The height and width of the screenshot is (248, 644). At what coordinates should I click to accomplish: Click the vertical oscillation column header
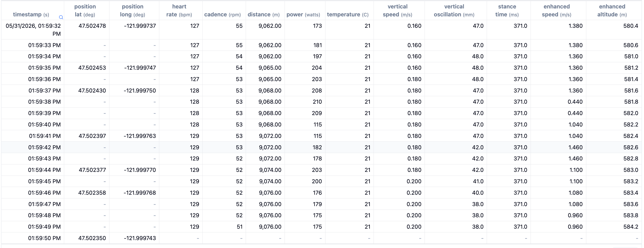pos(454,10)
